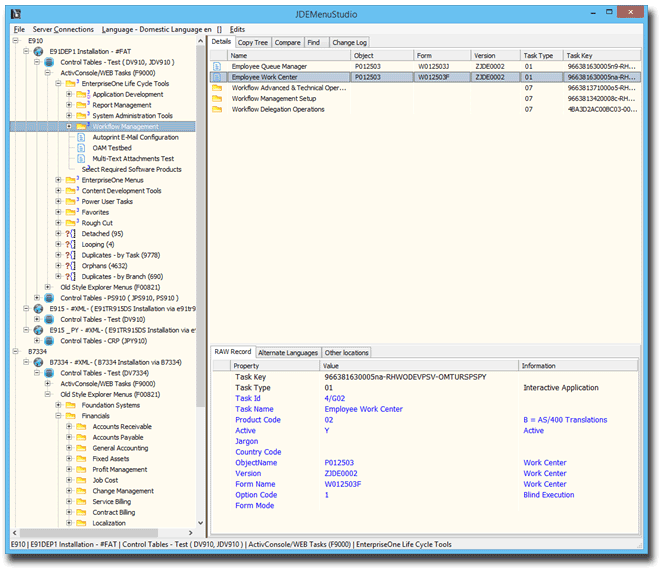Click the Multi-Text Attachments Test task icon
Screen dimensions: 663x569
click(81, 159)
